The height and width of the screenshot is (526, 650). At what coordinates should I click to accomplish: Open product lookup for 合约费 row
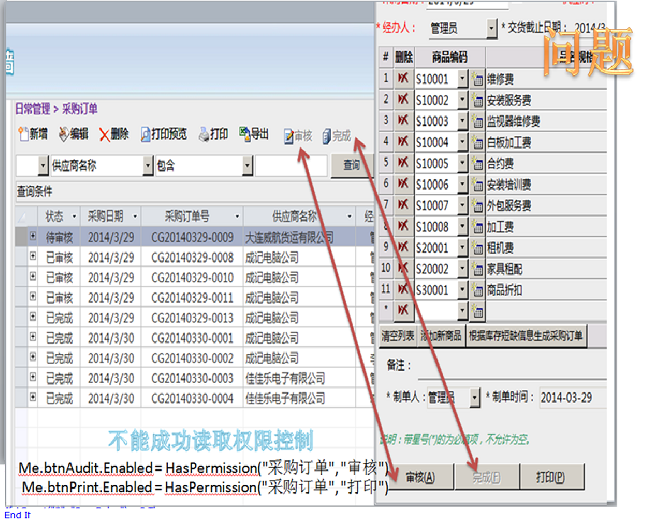tap(478, 163)
